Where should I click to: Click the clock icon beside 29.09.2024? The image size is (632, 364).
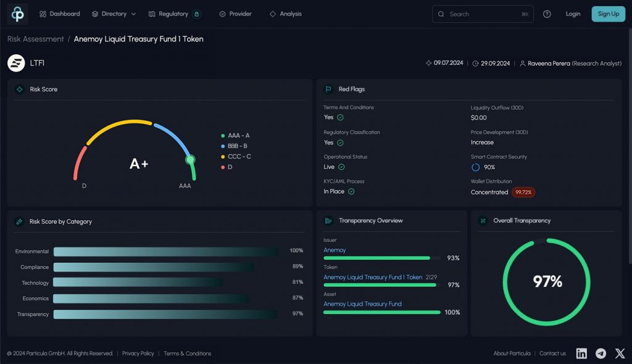pyautogui.click(x=476, y=64)
